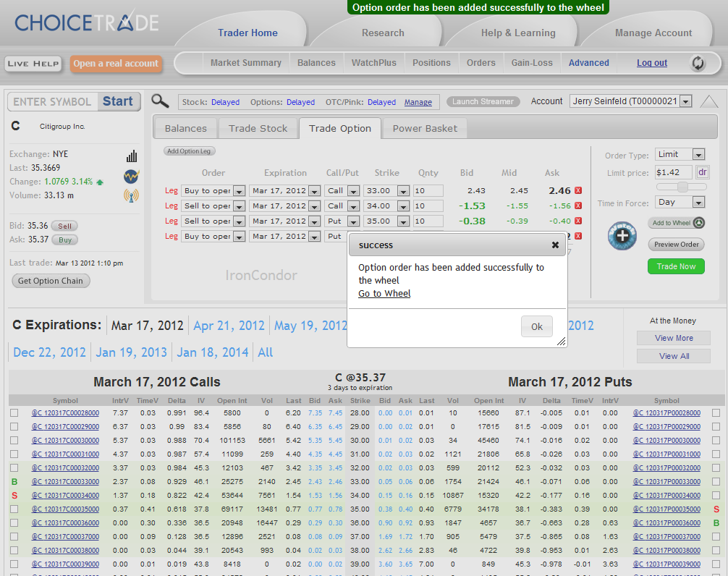Open the Account selector dropdown
The image size is (728, 576).
[x=631, y=101]
